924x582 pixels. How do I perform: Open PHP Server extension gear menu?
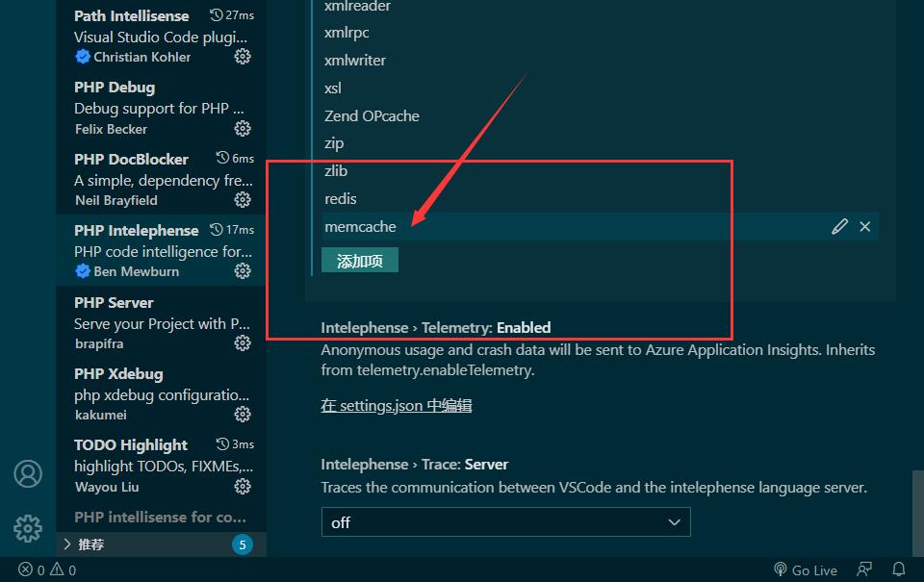pyautogui.click(x=243, y=342)
